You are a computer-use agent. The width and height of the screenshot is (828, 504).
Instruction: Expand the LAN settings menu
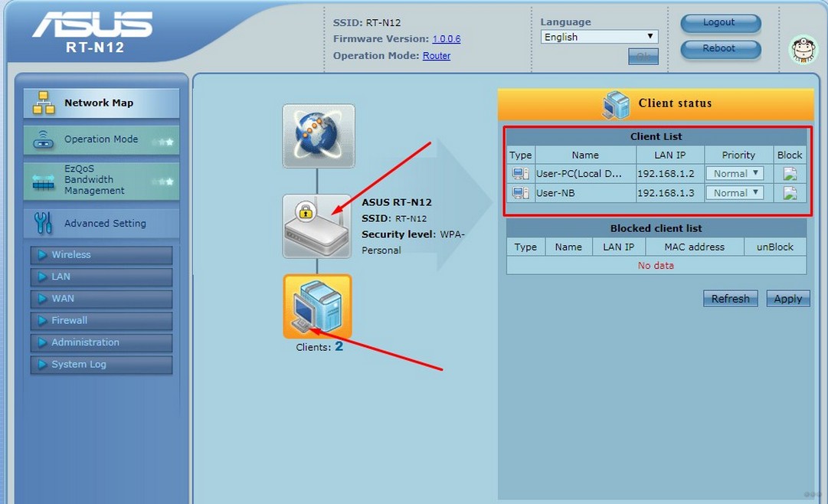101,277
